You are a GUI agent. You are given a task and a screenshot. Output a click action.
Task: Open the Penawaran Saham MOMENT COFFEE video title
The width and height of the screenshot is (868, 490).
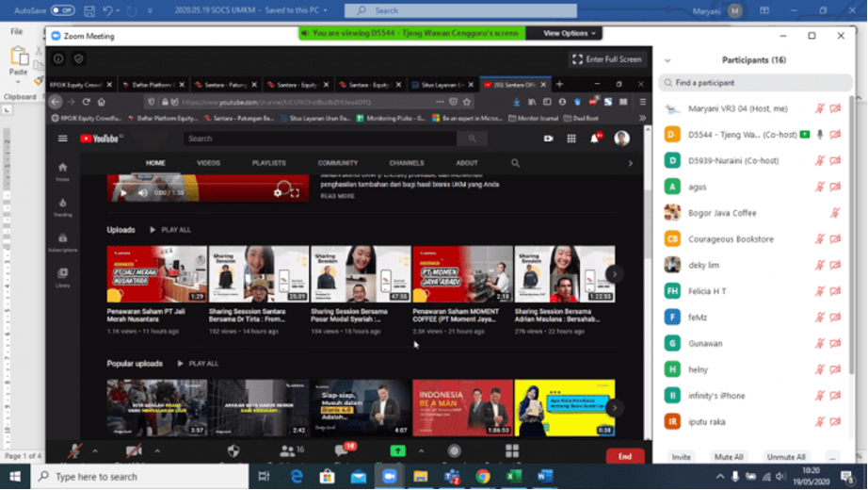456,316
